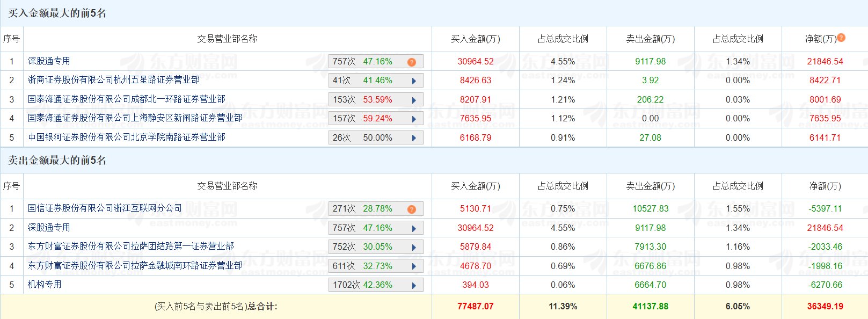Click blue arrow icon beside 752次 30.05%
The width and height of the screenshot is (868, 319).
[414, 248]
